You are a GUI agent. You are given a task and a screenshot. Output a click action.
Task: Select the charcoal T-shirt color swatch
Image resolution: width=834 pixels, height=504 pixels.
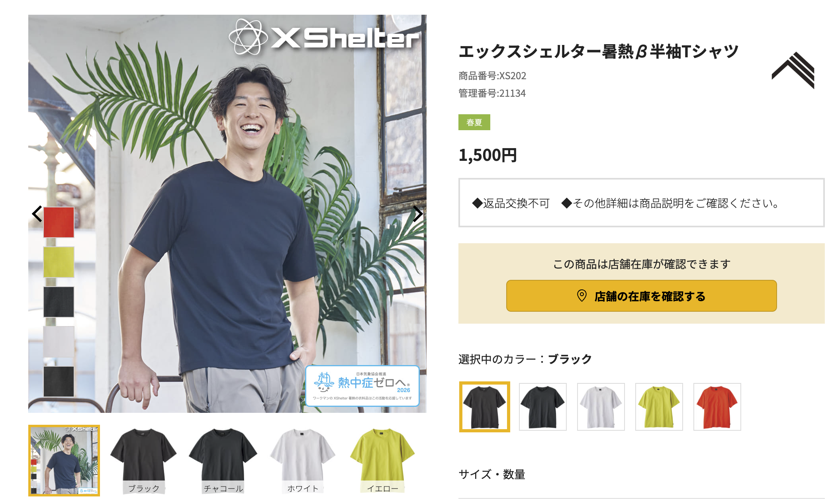543,407
